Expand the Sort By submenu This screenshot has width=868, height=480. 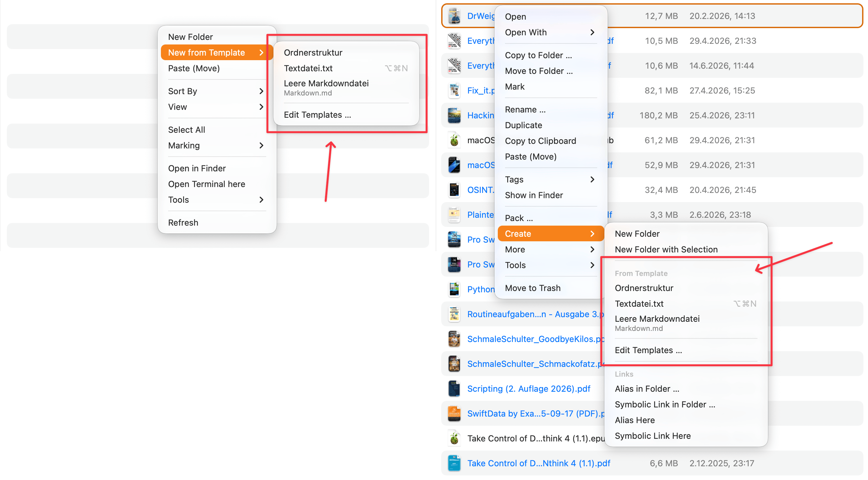click(217, 91)
